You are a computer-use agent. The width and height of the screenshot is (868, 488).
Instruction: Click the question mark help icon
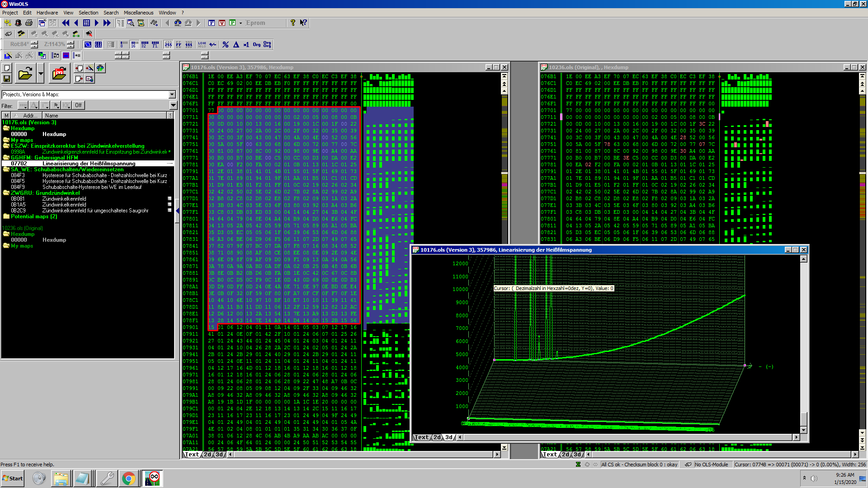coord(293,23)
